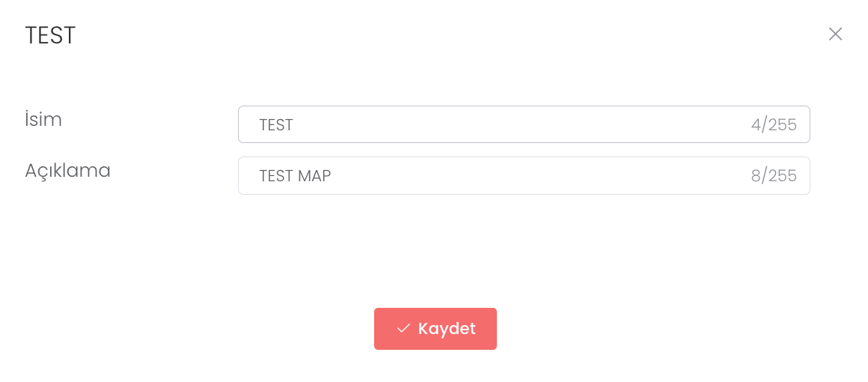Close the TEST dialog with the X icon
868x382 pixels.
[835, 34]
